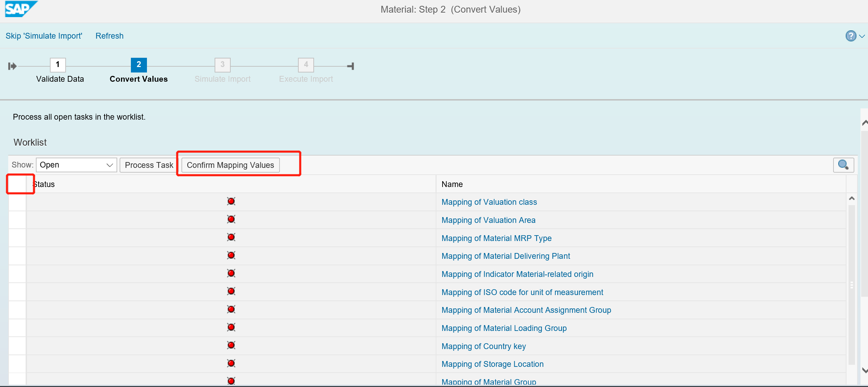Select the checkbox for Mapping of Storage Location row

17,363
